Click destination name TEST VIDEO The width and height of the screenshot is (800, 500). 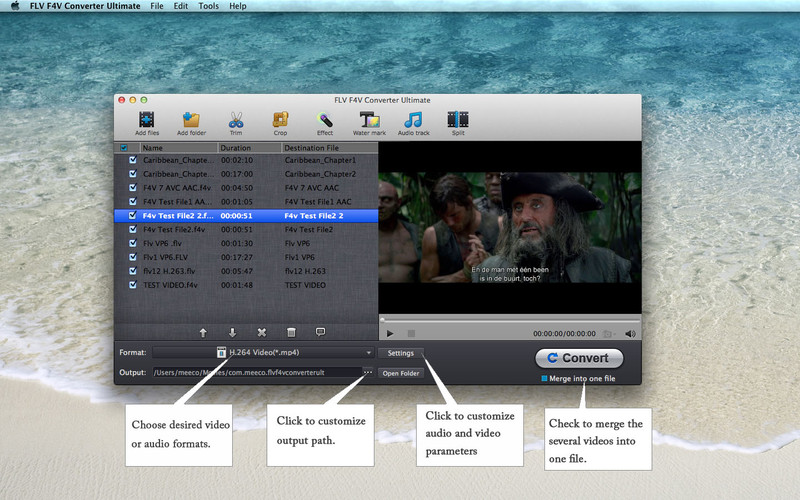point(305,285)
